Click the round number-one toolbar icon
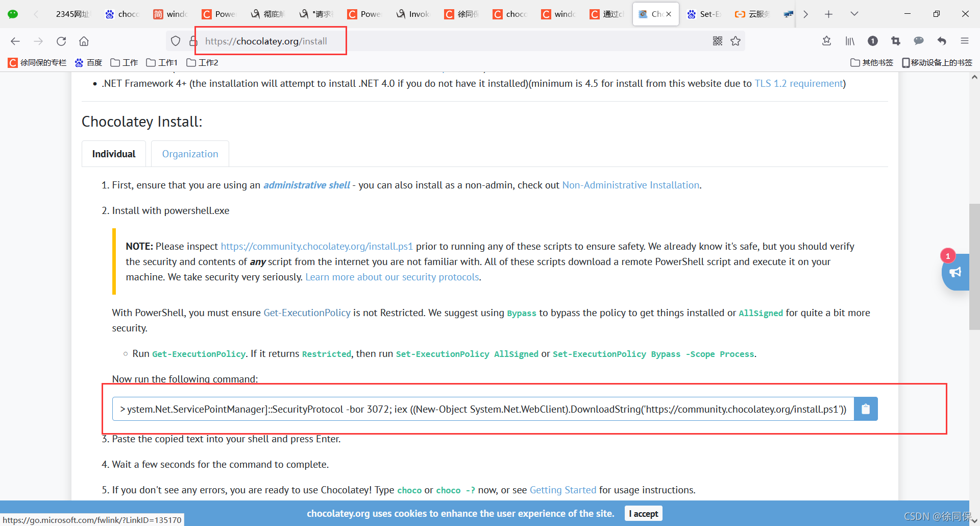980x526 pixels. coord(873,41)
